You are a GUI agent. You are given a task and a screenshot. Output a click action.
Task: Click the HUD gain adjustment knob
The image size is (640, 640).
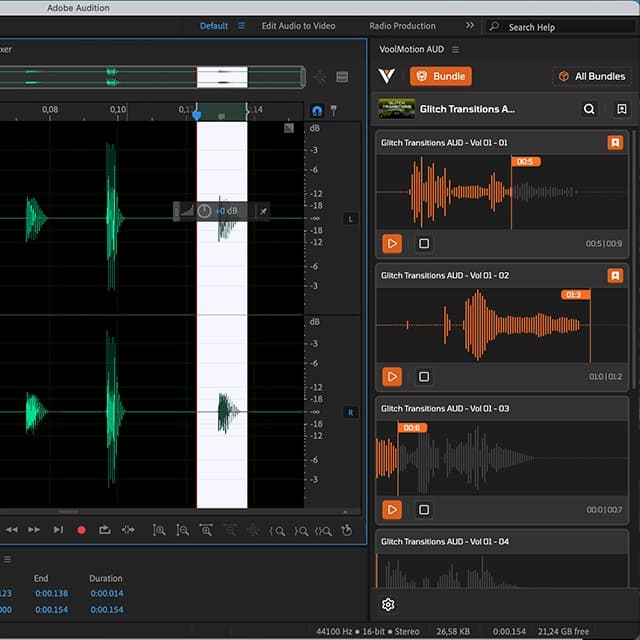[204, 211]
